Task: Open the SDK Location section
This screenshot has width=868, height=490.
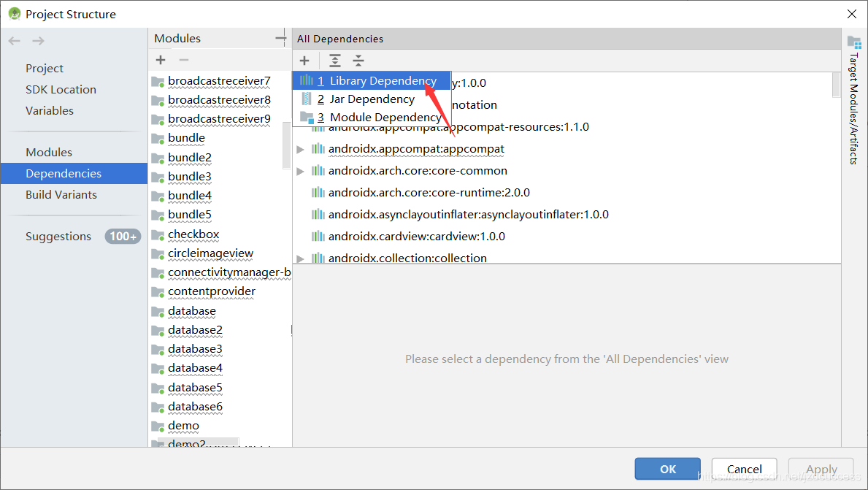Action: point(61,89)
